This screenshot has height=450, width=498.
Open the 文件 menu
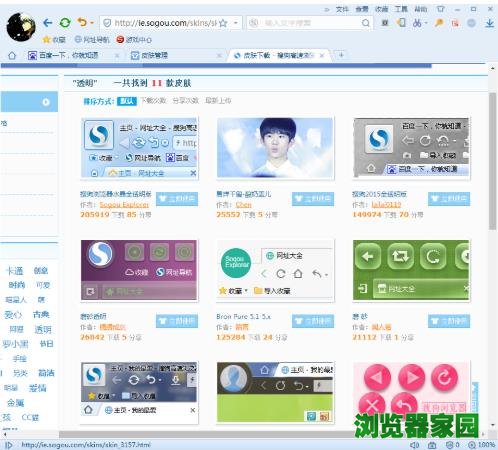[342, 9]
